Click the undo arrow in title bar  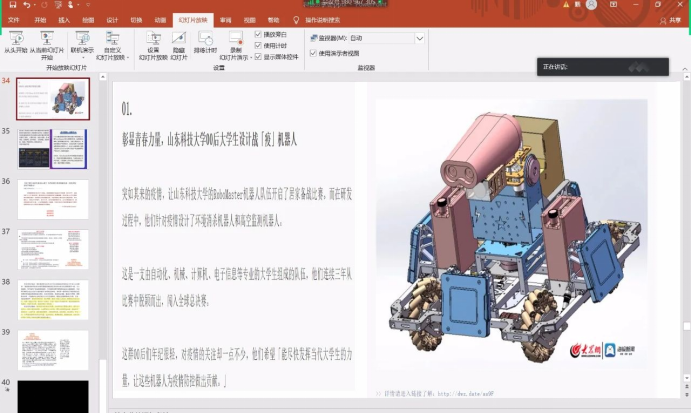[x=27, y=5]
